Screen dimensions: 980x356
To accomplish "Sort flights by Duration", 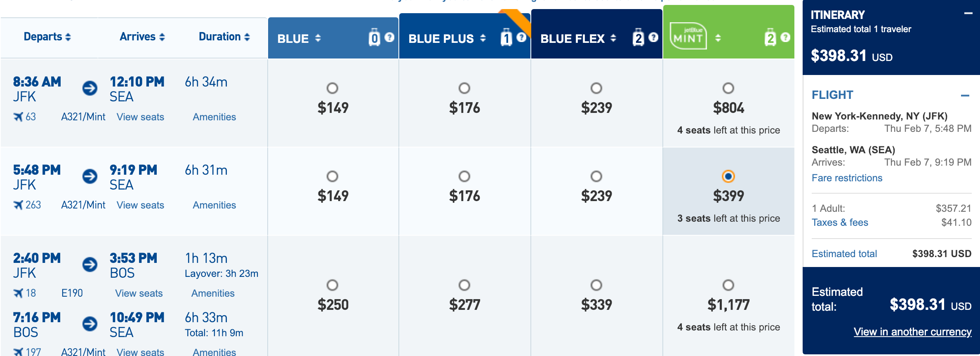I will [x=224, y=37].
